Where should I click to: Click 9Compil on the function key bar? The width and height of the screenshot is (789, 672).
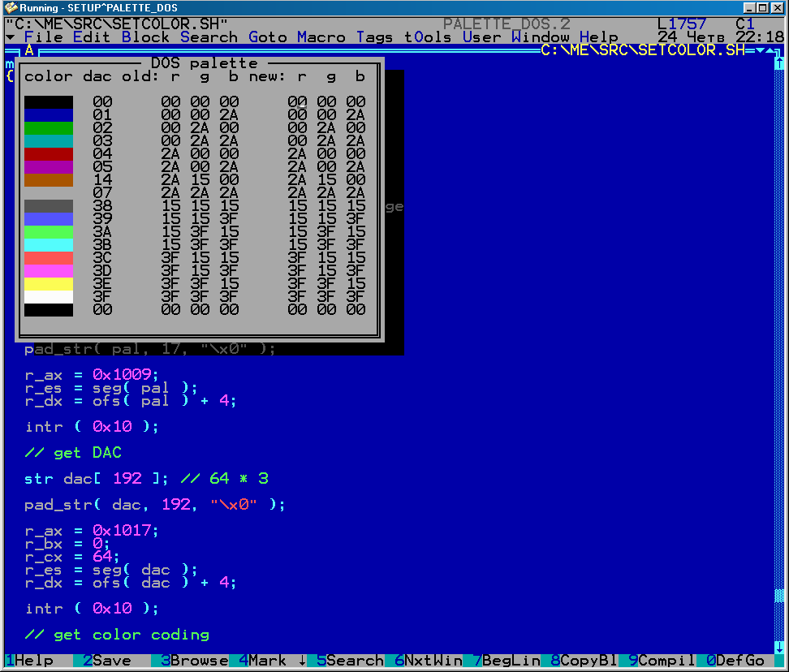[662, 661]
